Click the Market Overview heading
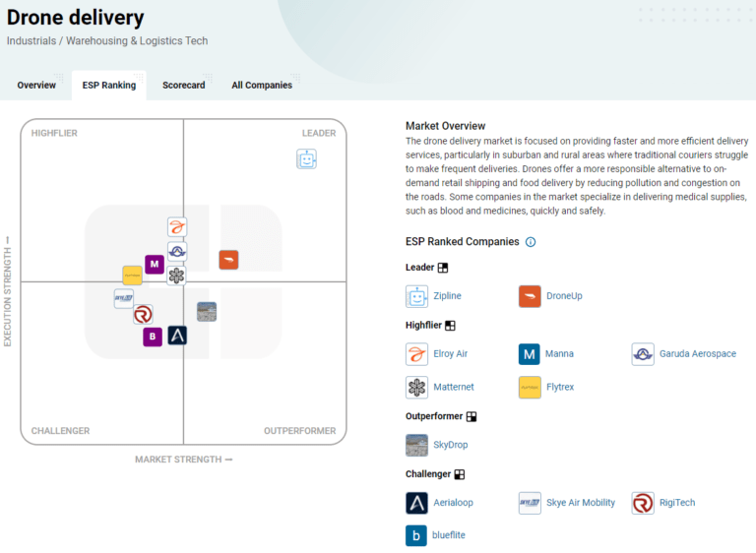This screenshot has width=756, height=553. point(445,126)
